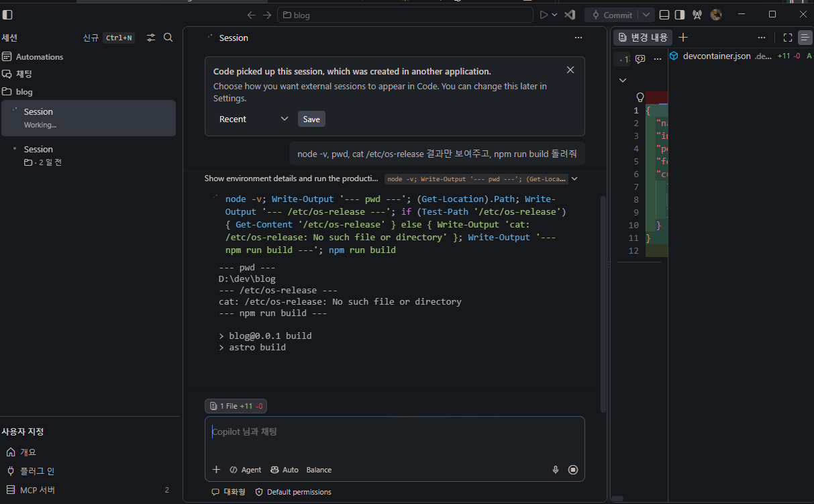814x504 pixels.
Task: Open 1 File +11 -0 changes chip
Action: click(236, 406)
